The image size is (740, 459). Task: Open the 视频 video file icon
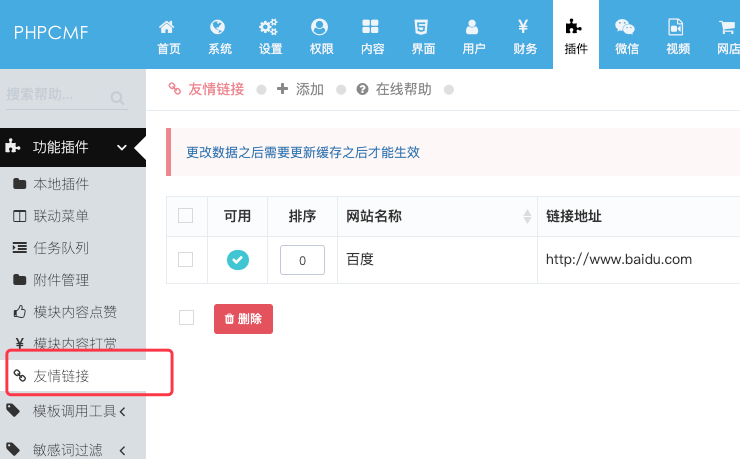tap(676, 27)
